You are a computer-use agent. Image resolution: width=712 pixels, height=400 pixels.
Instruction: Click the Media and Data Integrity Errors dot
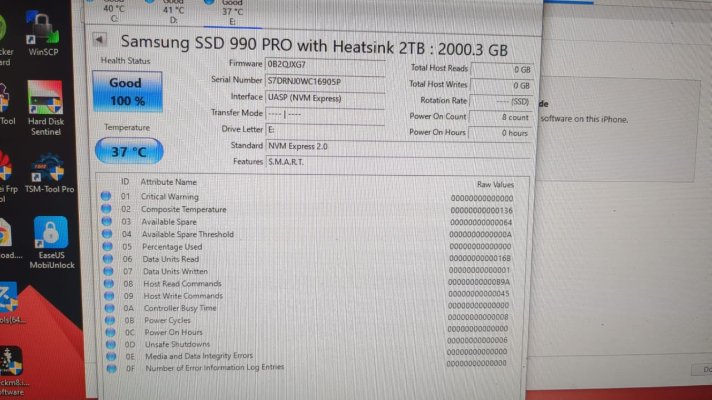(x=112, y=356)
